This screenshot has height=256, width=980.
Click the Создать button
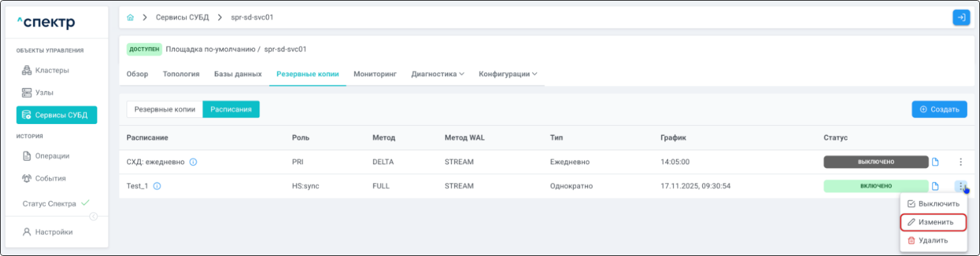coord(939,109)
